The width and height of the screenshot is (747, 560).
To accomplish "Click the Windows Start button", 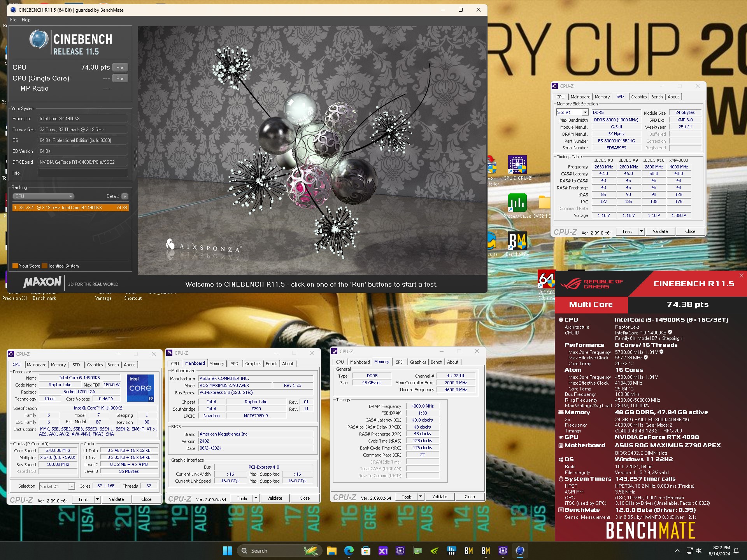I will click(x=227, y=551).
